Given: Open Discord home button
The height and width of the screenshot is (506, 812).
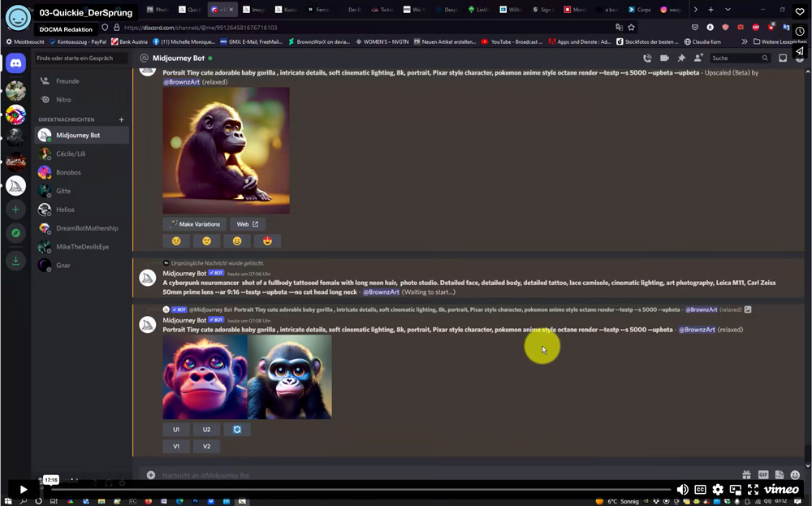Looking at the screenshot, I should point(16,63).
